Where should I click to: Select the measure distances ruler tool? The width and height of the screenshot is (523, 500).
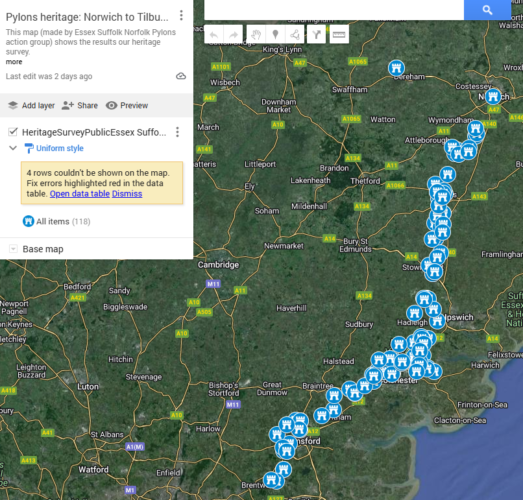pyautogui.click(x=339, y=34)
